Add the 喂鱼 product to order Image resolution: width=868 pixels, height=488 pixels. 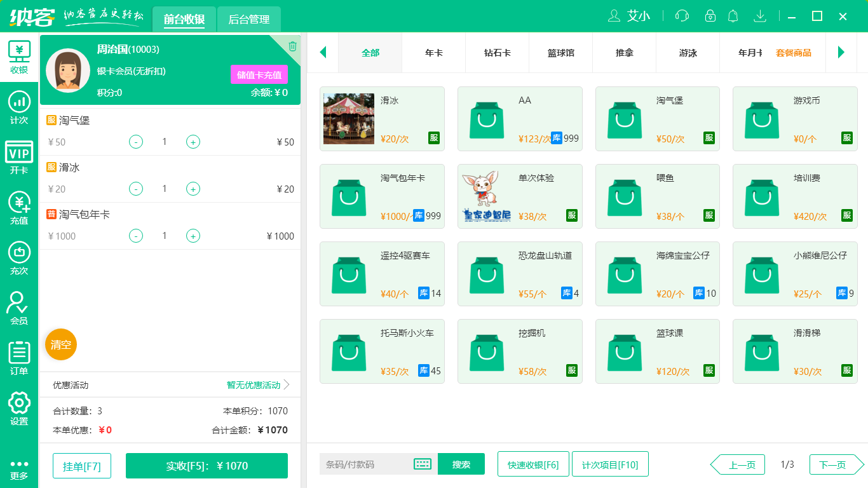pos(658,196)
